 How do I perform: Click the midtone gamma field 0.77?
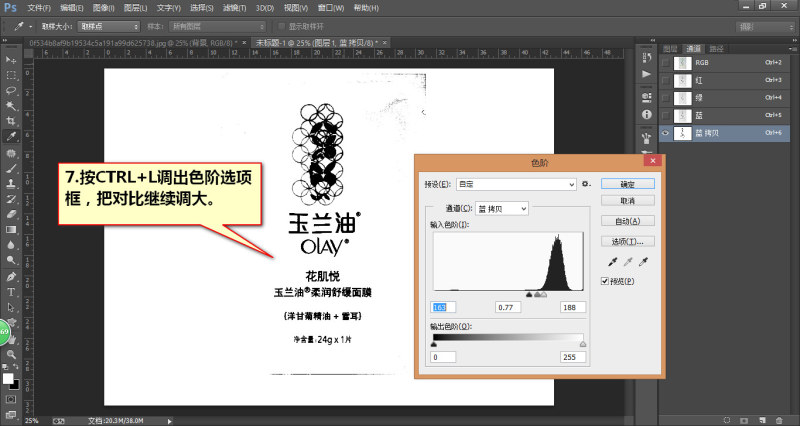[508, 307]
